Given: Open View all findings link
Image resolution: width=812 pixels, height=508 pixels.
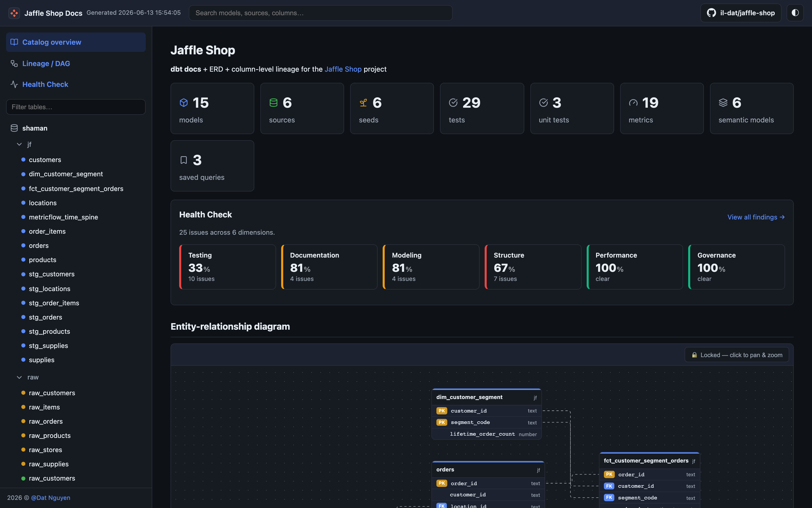Looking at the screenshot, I should coord(756,217).
